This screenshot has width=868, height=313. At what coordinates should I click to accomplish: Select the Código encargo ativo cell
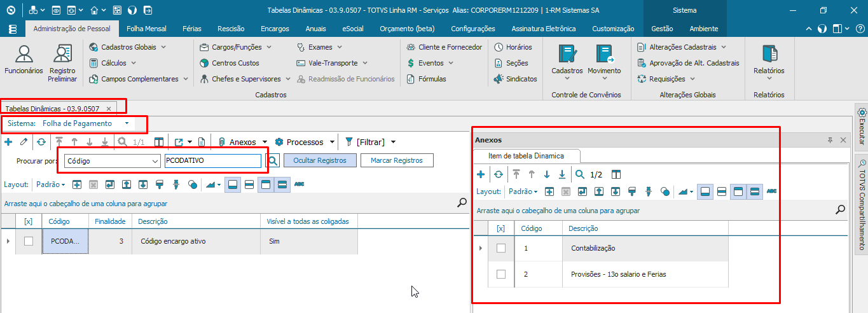point(196,242)
